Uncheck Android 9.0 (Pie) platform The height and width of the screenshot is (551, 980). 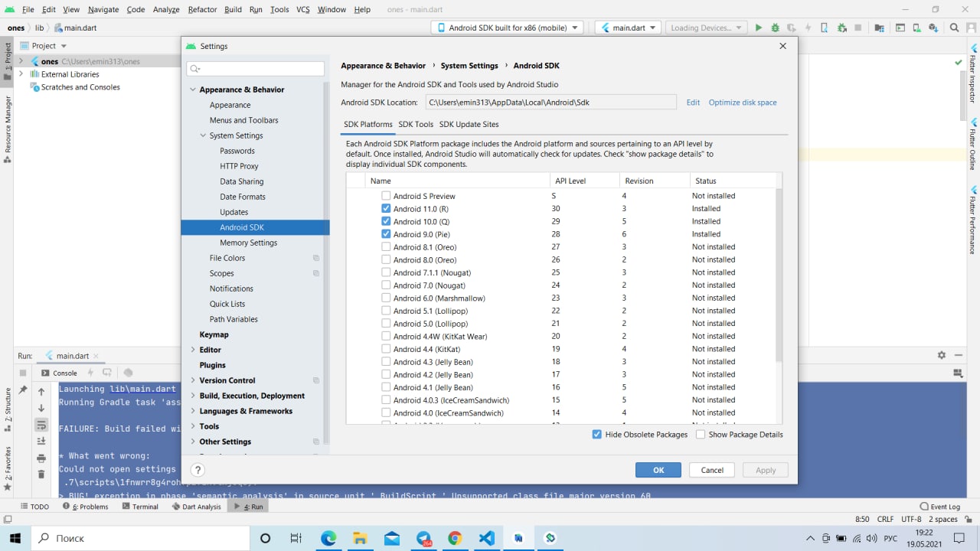[x=386, y=234]
